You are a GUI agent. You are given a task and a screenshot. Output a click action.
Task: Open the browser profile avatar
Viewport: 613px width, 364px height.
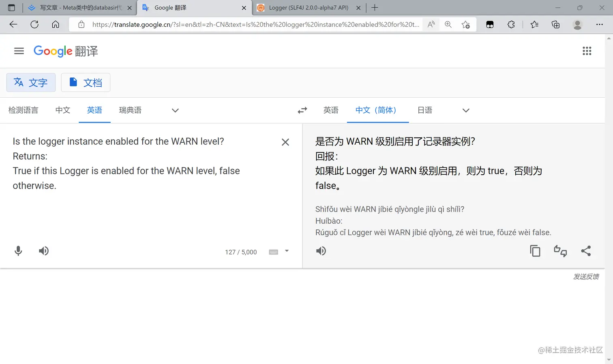[577, 24]
